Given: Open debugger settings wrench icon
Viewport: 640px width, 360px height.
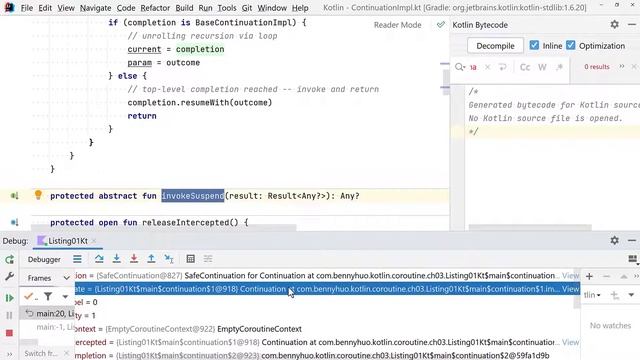Looking at the screenshot, I should [9, 277].
